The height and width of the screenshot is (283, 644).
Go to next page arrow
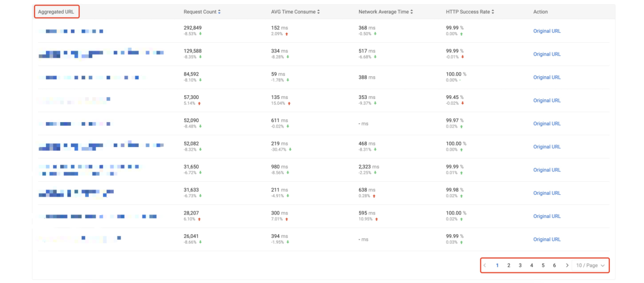pyautogui.click(x=566, y=265)
